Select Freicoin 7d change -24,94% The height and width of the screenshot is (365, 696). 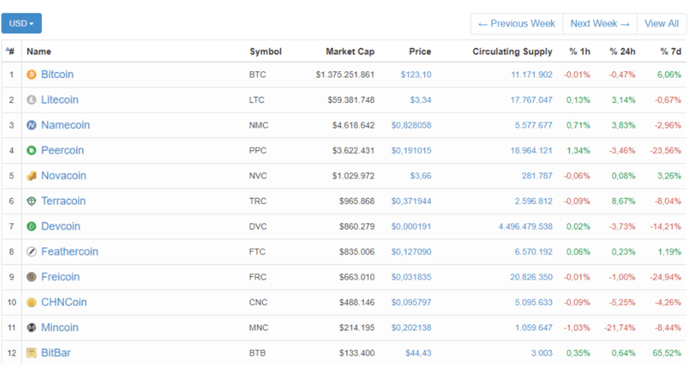[665, 277]
